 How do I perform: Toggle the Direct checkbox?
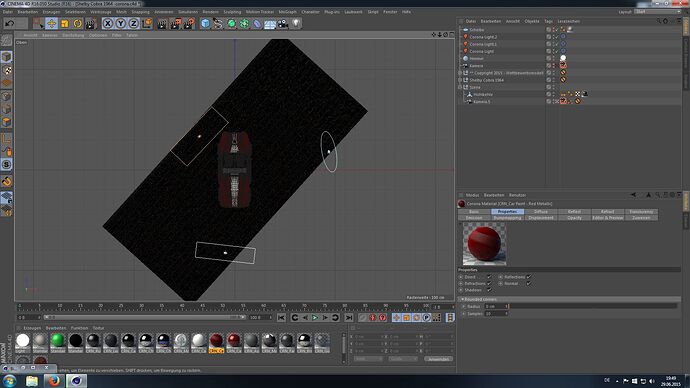point(489,277)
